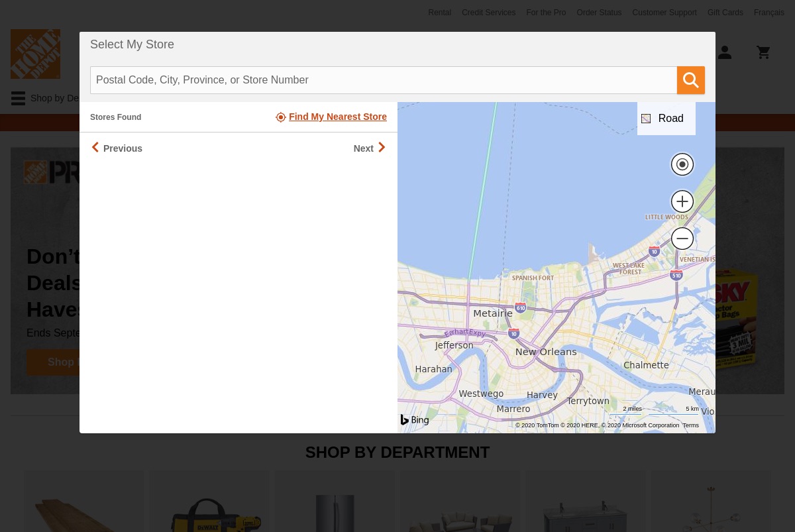Click the hamburger menu icon
The height and width of the screenshot is (532, 795).
(18, 98)
